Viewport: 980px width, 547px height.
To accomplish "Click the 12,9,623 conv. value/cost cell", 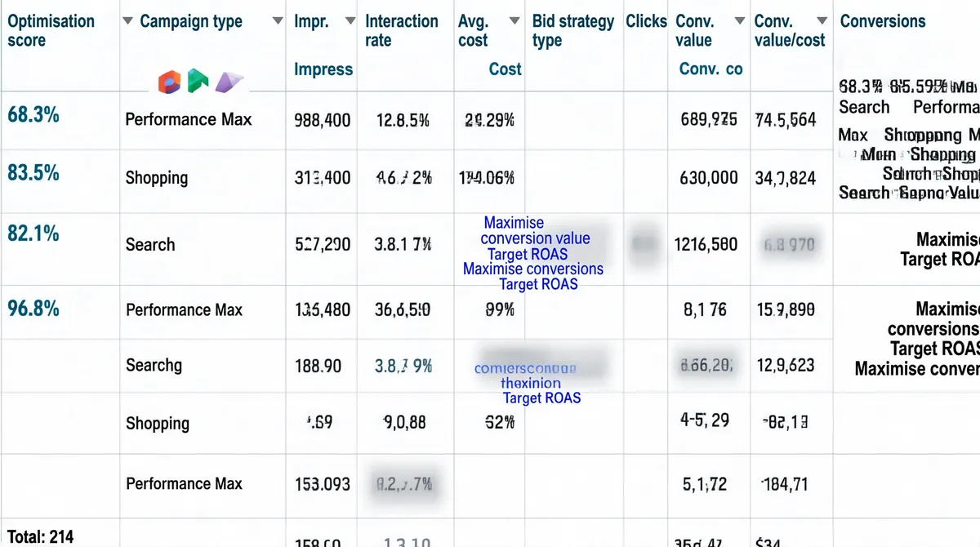I will coord(786,366).
